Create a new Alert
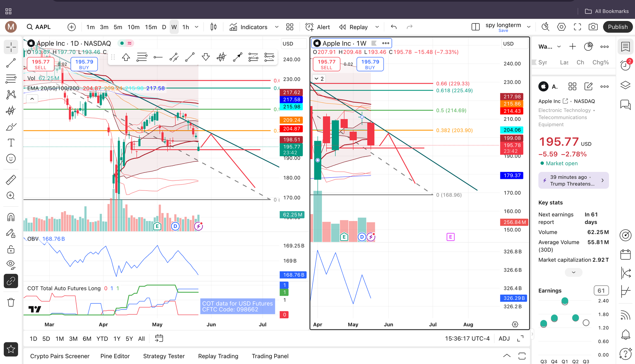Screen dimensions: 635x364 [317, 27]
